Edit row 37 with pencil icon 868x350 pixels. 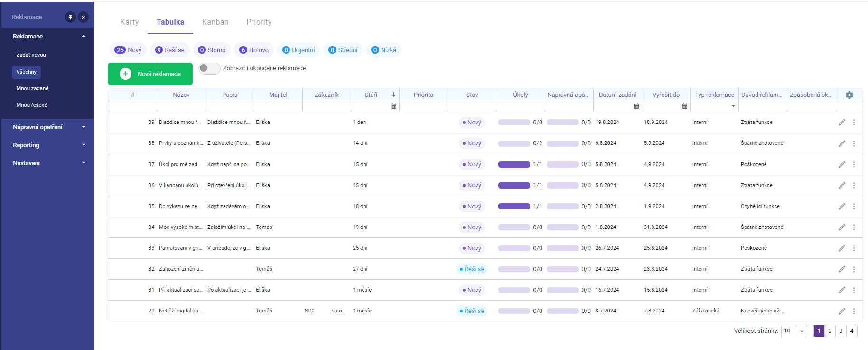(842, 164)
